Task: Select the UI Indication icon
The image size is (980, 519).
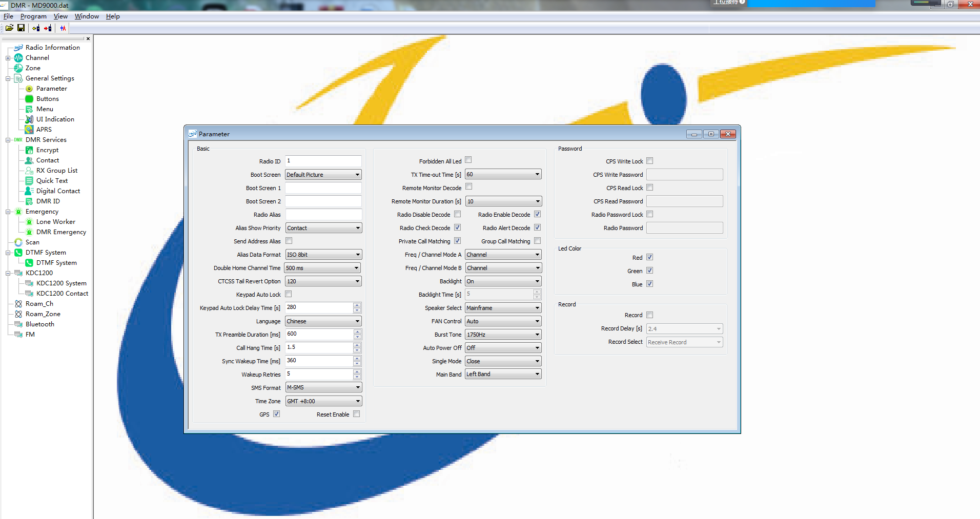Action: click(x=29, y=119)
